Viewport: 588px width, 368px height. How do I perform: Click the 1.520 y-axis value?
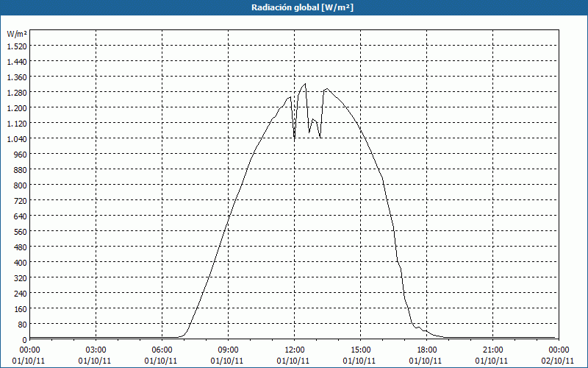pos(17,46)
